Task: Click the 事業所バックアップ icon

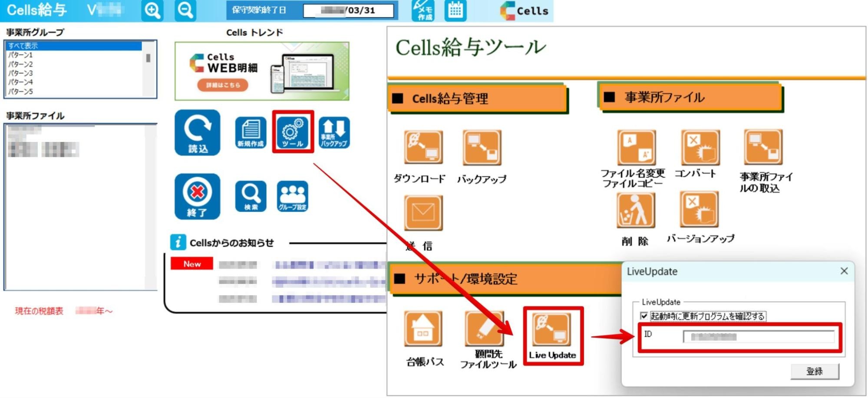Action: (x=334, y=132)
